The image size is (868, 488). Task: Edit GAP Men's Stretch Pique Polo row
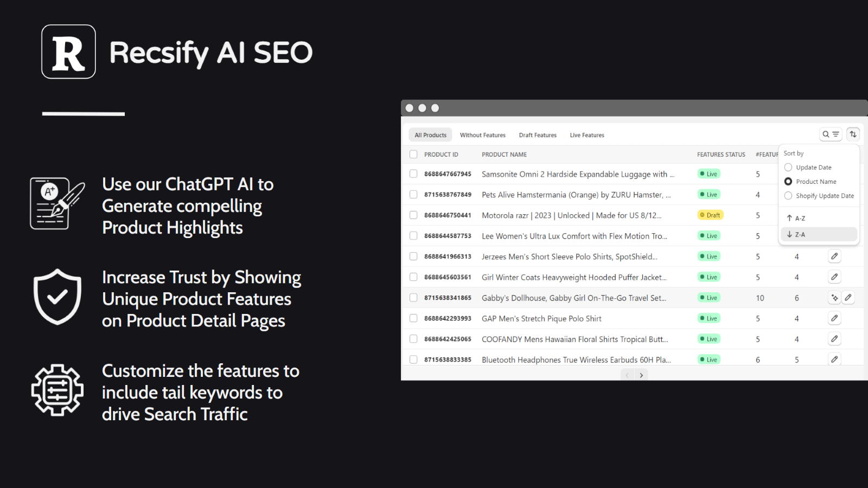tap(834, 318)
